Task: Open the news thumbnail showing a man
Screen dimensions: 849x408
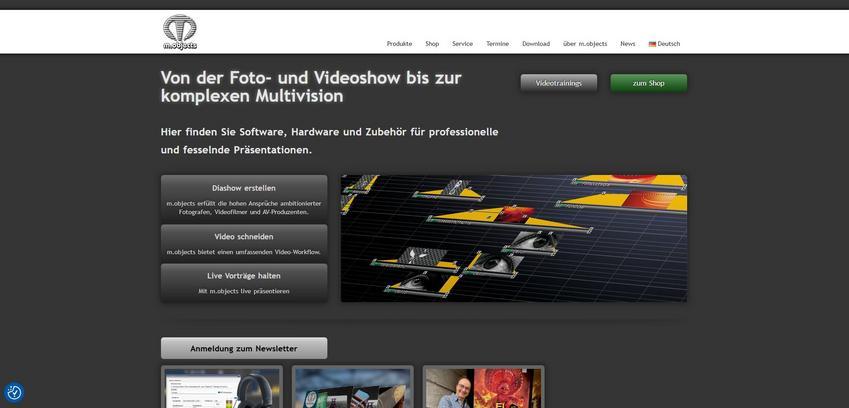Action: pos(484,387)
